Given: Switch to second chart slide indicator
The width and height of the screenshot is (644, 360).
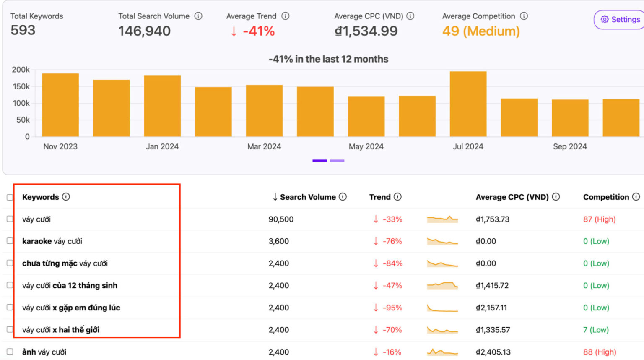Looking at the screenshot, I should (337, 161).
